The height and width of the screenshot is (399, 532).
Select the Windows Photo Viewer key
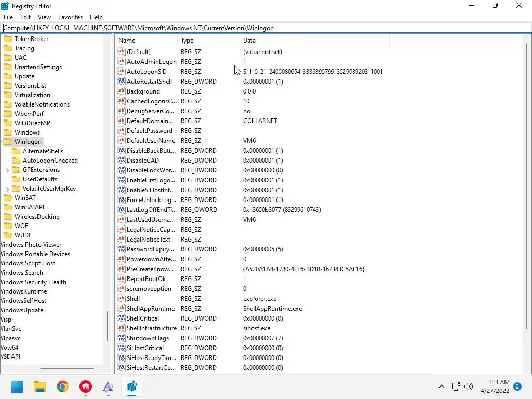click(31, 245)
